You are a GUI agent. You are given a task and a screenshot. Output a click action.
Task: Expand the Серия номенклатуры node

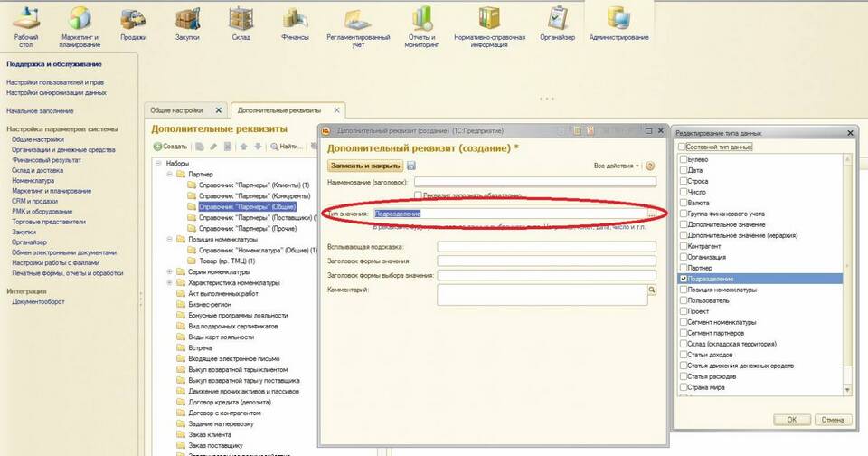(x=170, y=272)
